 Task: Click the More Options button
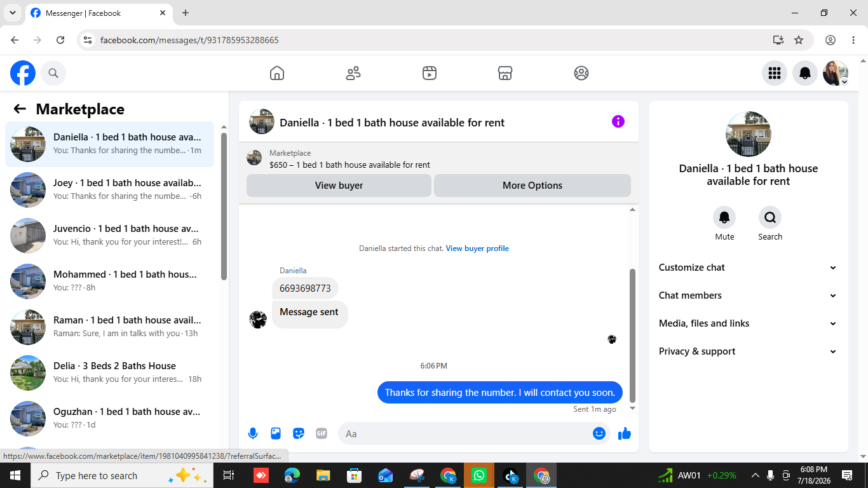[x=532, y=186]
